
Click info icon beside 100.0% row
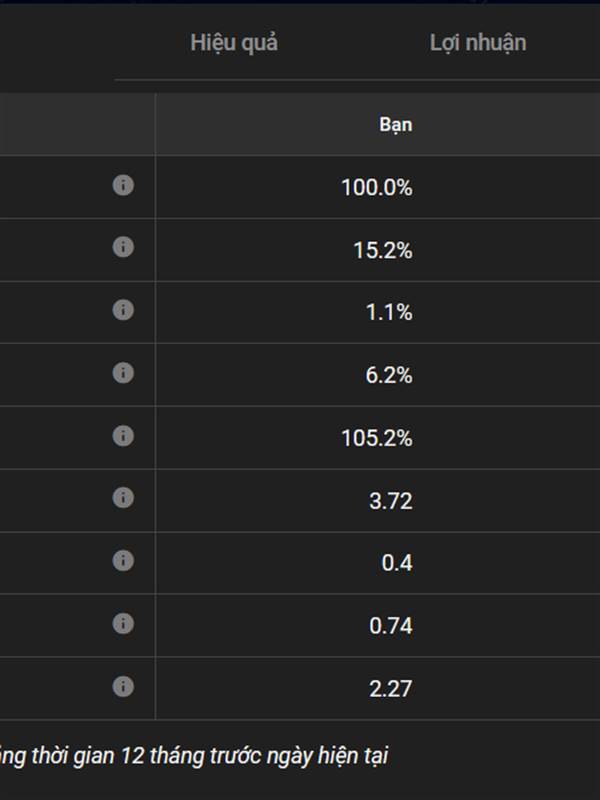tap(123, 185)
